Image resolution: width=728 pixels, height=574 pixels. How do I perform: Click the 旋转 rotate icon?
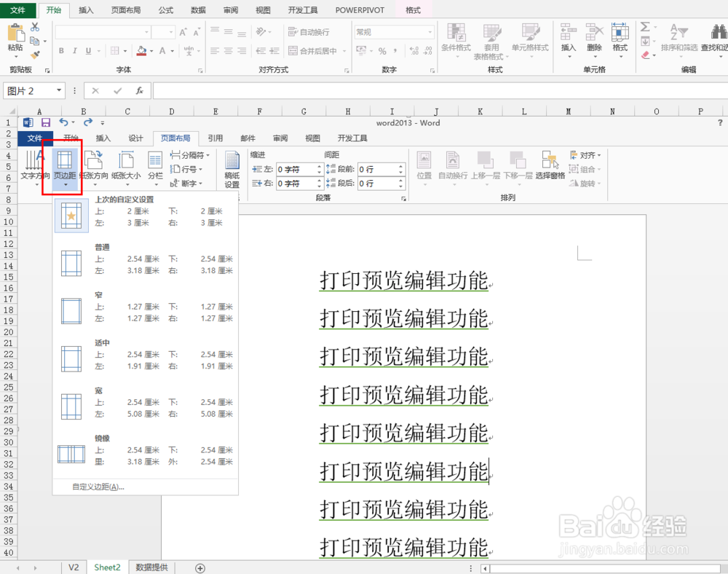point(585,183)
